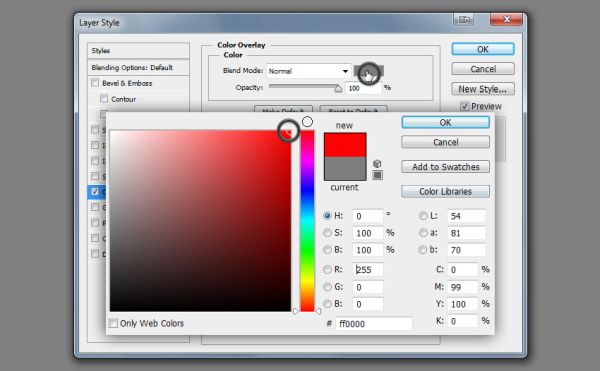Check the Bevel & Emboss style
600x371 pixels.
(x=95, y=83)
